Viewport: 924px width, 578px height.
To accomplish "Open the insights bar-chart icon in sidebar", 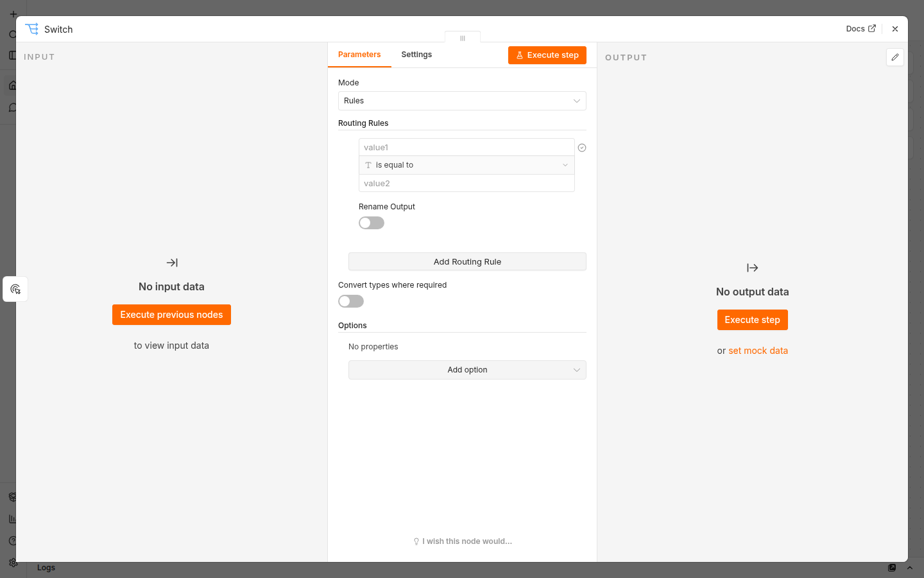I will 12,519.
